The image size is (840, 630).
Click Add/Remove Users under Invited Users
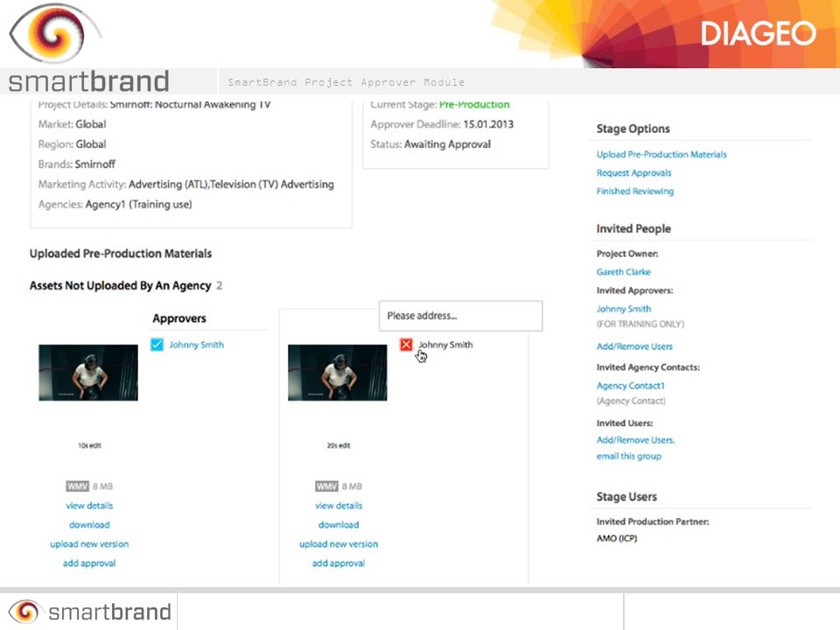point(635,440)
